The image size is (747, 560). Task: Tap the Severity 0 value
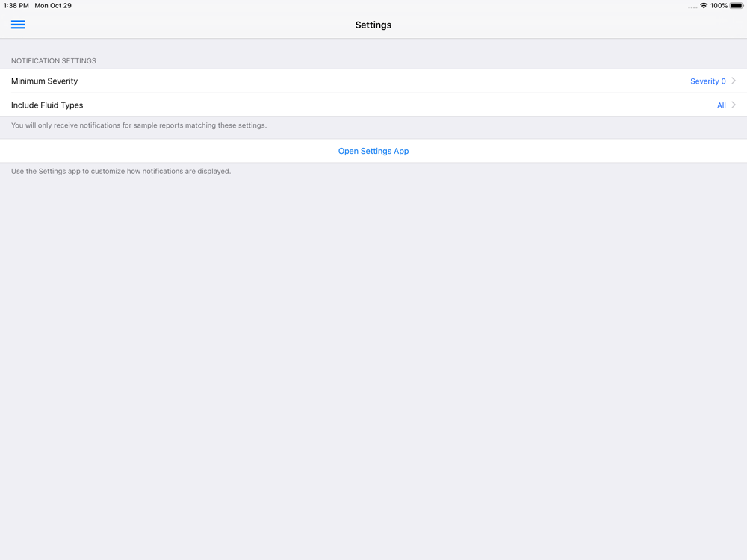pos(707,81)
